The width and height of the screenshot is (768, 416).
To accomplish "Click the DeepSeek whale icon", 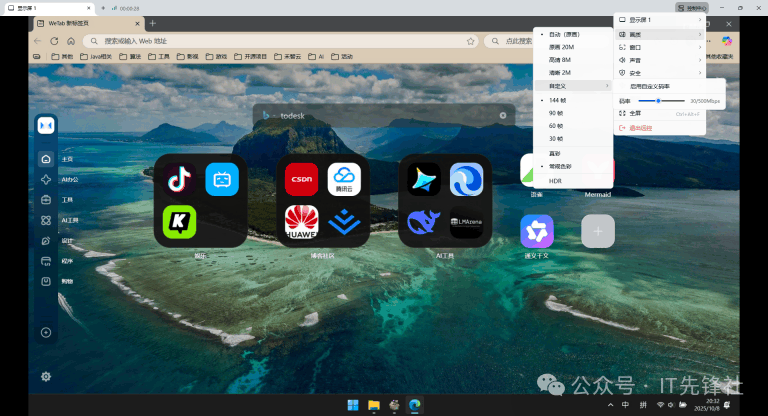I will point(424,222).
